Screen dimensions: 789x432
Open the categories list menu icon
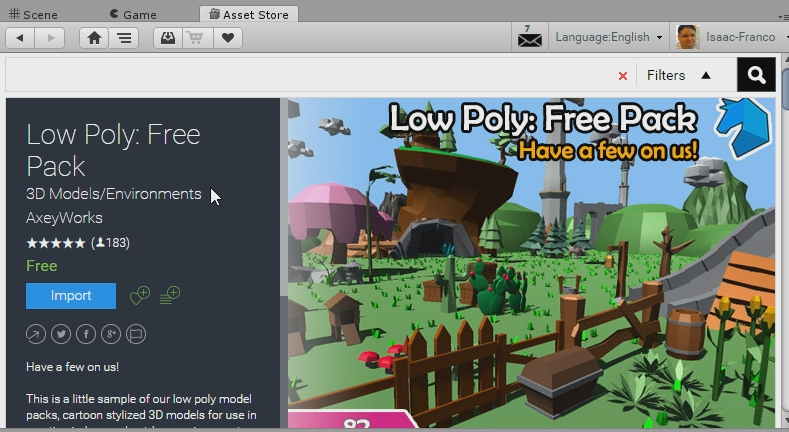click(x=124, y=38)
